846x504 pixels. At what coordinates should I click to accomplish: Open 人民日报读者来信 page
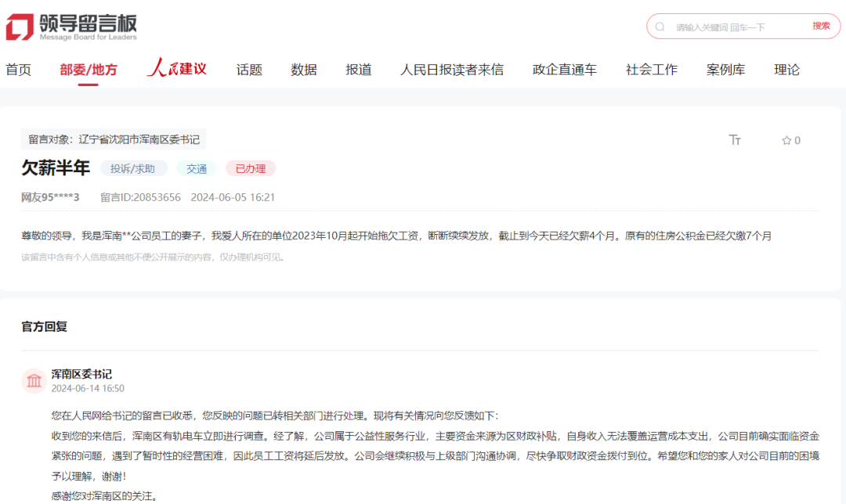[452, 70]
